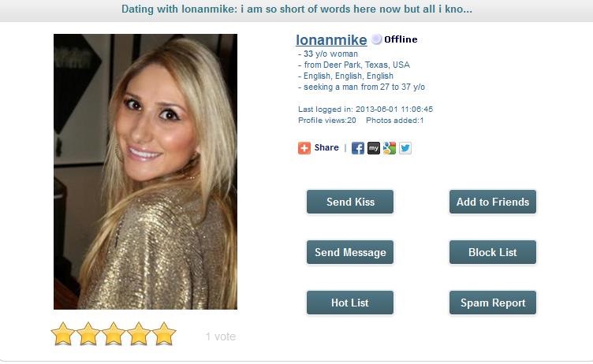
Task: Open the lonanmike username link
Action: (331, 39)
